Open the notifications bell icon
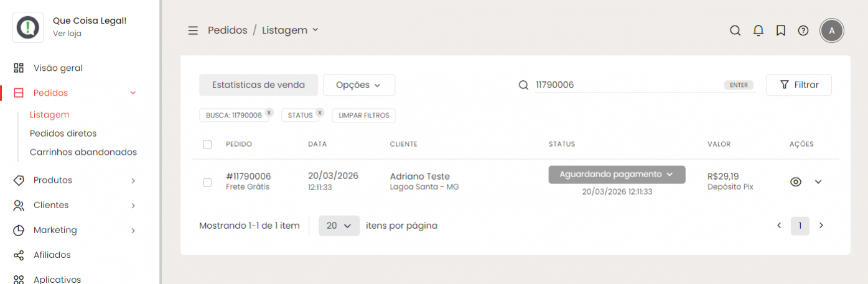The height and width of the screenshot is (284, 868). (758, 30)
